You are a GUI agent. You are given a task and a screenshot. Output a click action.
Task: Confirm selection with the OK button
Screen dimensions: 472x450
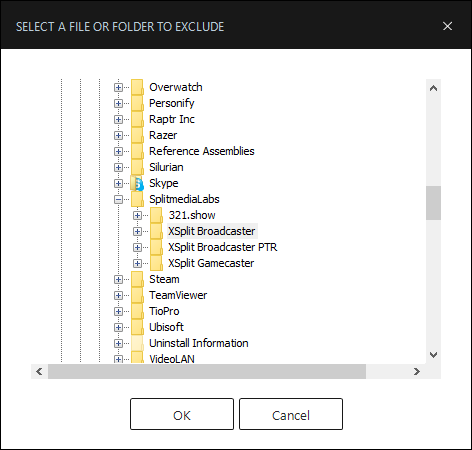pyautogui.click(x=182, y=414)
